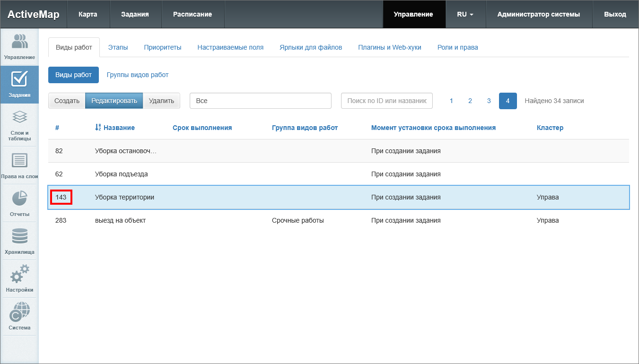The width and height of the screenshot is (639, 364).
Task: Open the Администратор системы user menu
Action: click(538, 14)
